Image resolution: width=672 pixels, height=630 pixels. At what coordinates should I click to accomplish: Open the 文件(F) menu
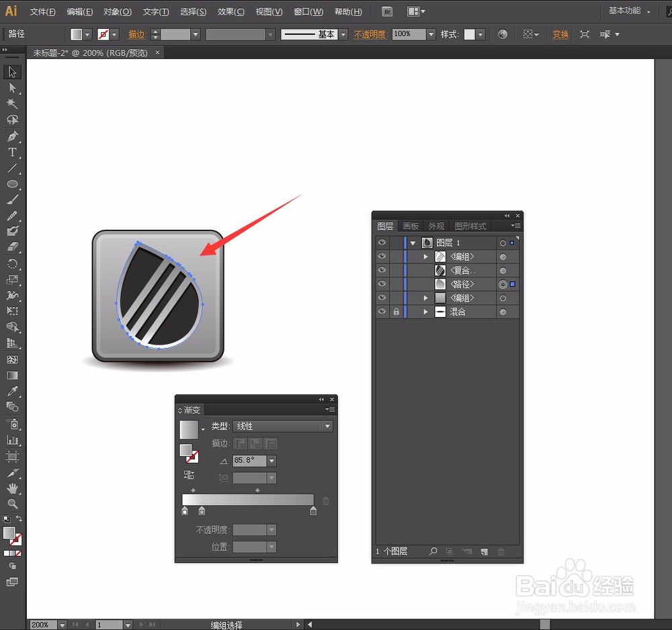click(42, 12)
